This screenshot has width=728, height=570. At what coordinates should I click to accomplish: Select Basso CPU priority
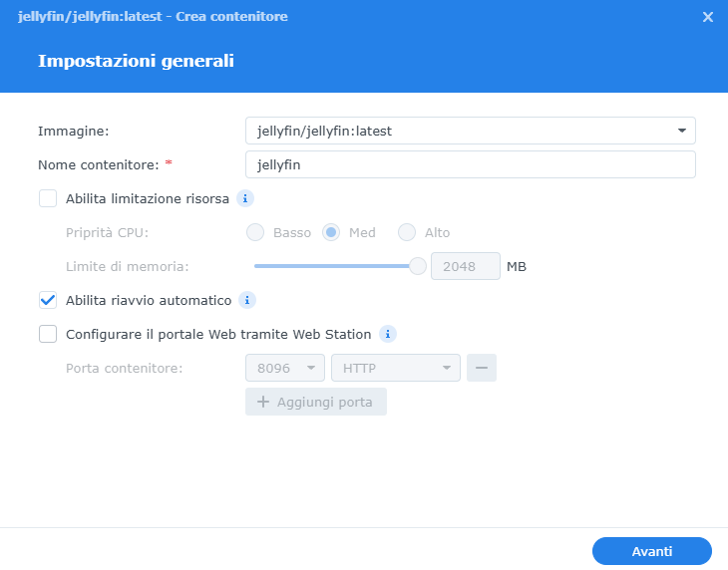pos(255,232)
